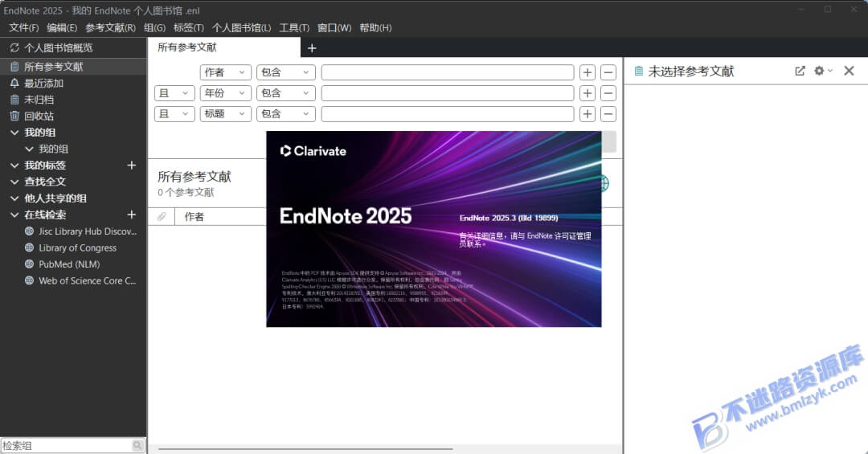Open the 标签(T) menu

(189, 27)
